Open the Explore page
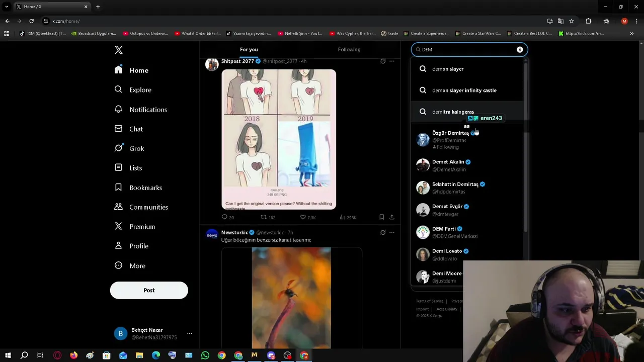The width and height of the screenshot is (644, 362). point(133,89)
